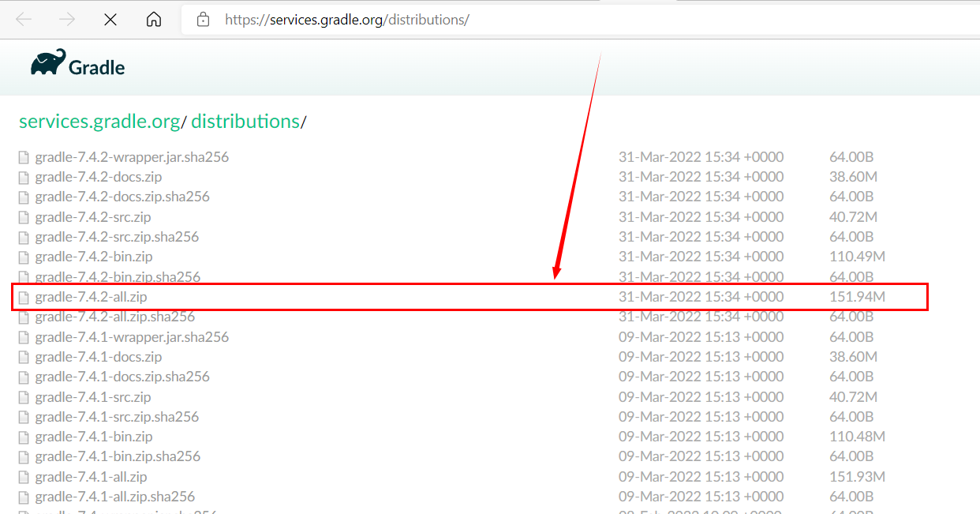Screen dimensions: 980x514
Task: Click file icon beside gradle-7.4.1-wrapper.jar.sha256
Action: pos(23,337)
